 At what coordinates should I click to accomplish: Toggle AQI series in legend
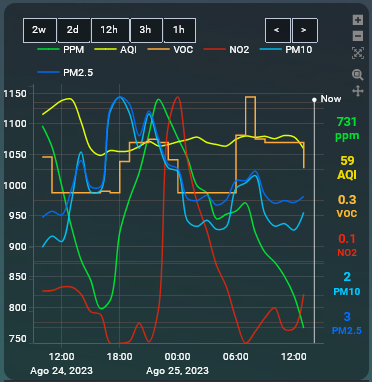tap(116, 50)
